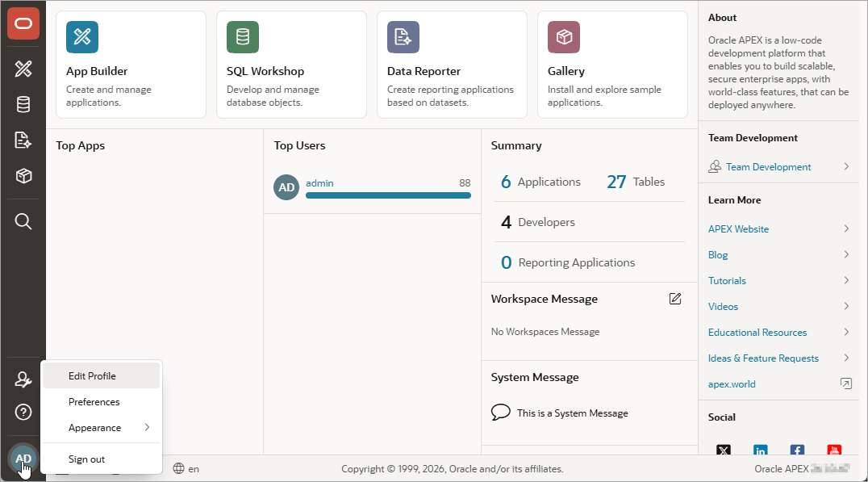
Task: Click the Blog row chevron
Action: point(846,254)
